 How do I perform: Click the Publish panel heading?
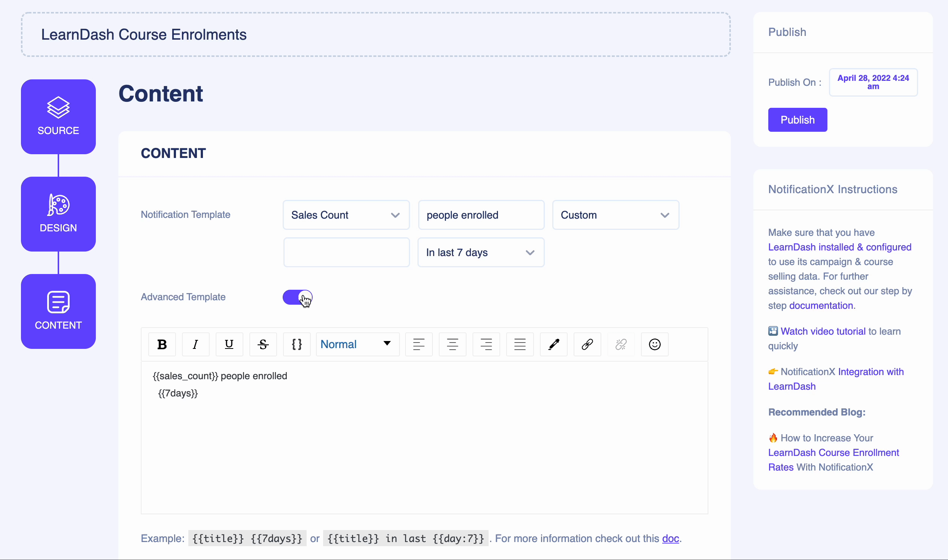[x=787, y=32]
